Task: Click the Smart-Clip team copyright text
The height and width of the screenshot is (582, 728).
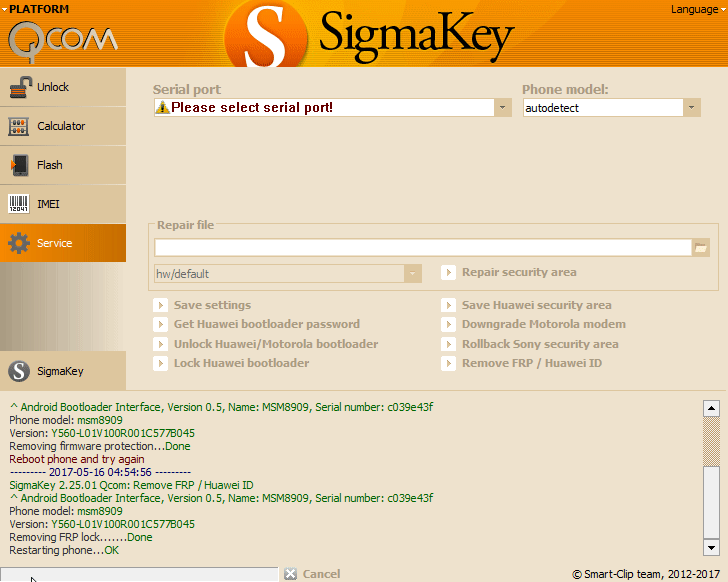Action: (646, 575)
